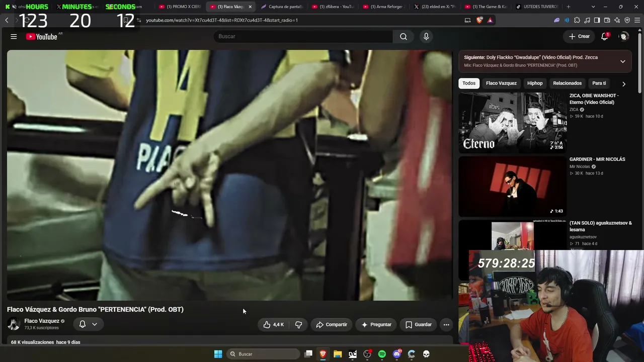644x362 pixels.
Task: Select the Para ti filter chip
Action: coord(599,83)
